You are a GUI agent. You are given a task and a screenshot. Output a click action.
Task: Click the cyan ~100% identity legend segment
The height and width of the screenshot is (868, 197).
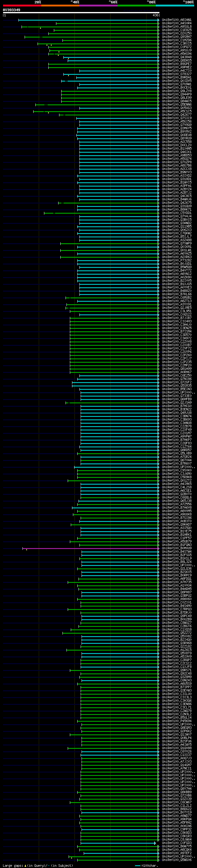coord(175,6)
